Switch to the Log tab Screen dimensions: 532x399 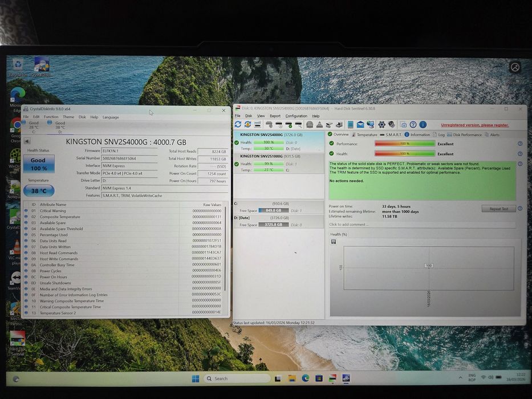(438, 135)
